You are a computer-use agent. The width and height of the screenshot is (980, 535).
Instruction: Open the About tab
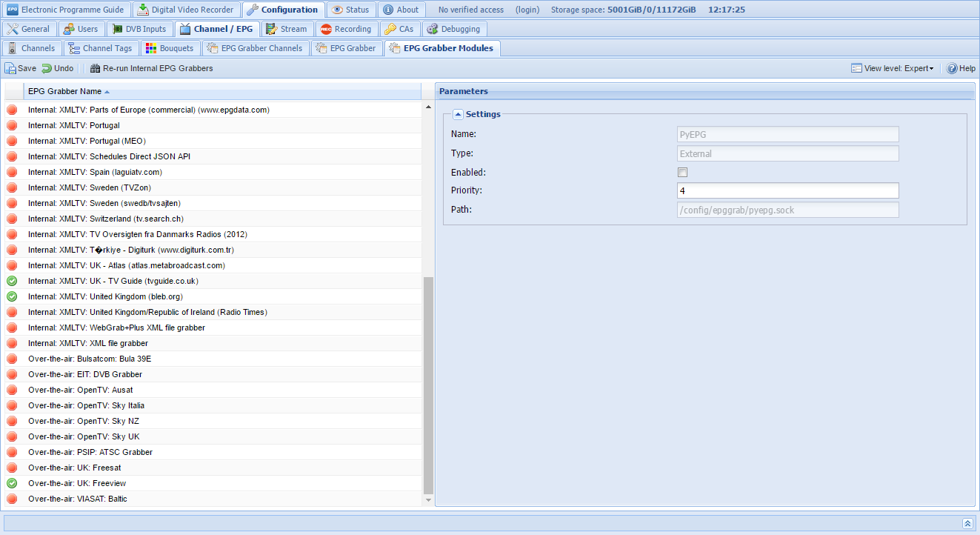tap(401, 10)
